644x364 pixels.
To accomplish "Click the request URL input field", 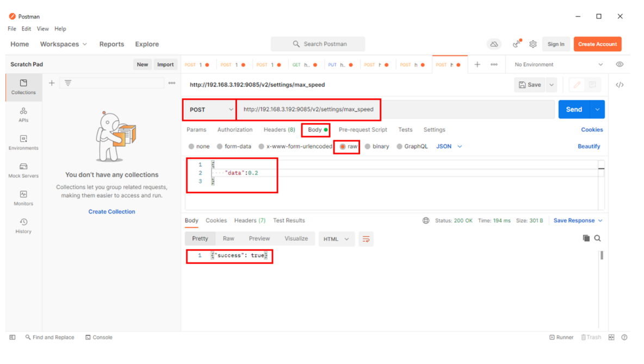I will pyautogui.click(x=397, y=110).
